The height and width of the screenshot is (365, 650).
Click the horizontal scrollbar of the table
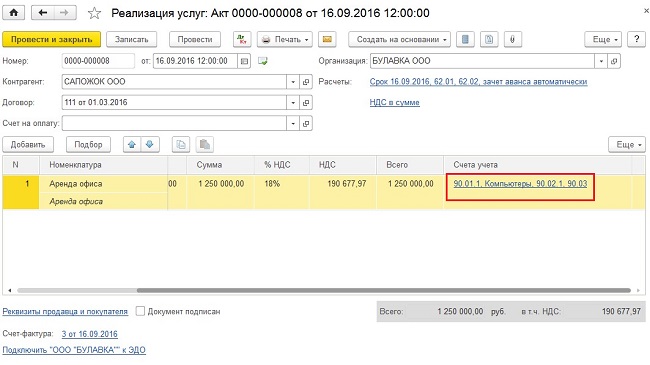tap(383, 290)
